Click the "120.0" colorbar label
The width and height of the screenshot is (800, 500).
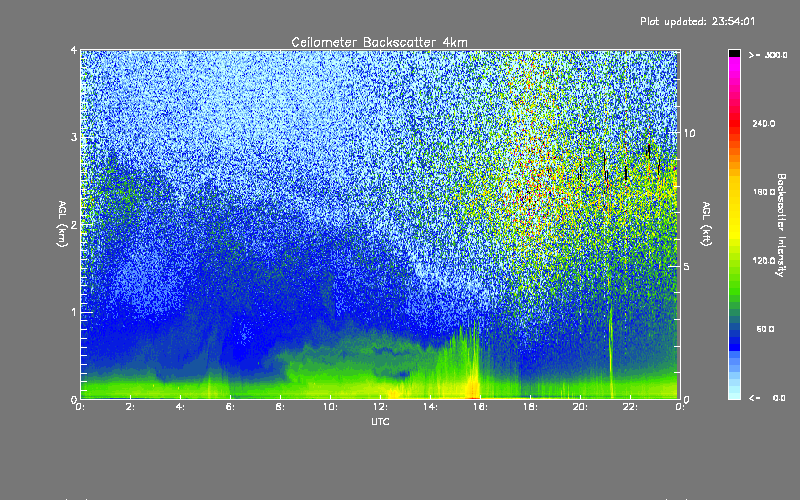[x=764, y=261]
